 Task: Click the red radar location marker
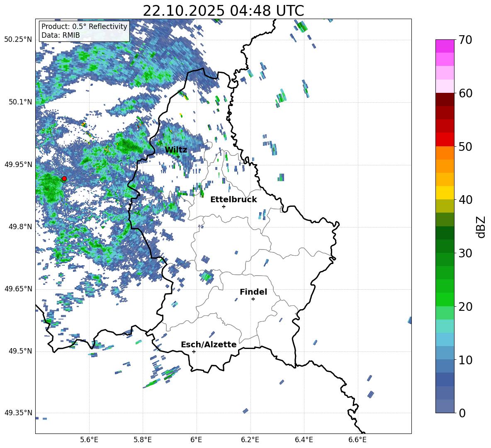[64, 179]
